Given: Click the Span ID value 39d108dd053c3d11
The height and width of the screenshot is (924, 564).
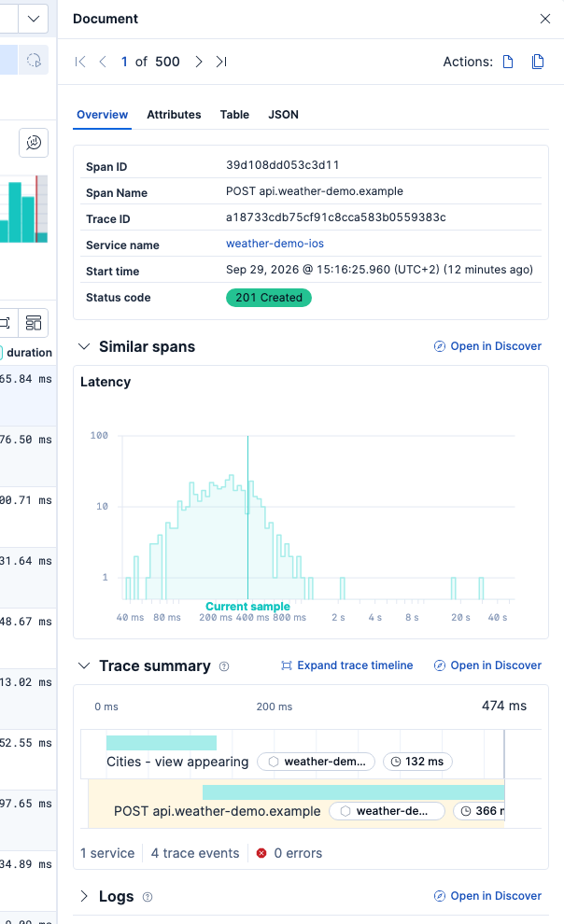Looking at the screenshot, I should pyautogui.click(x=282, y=165).
